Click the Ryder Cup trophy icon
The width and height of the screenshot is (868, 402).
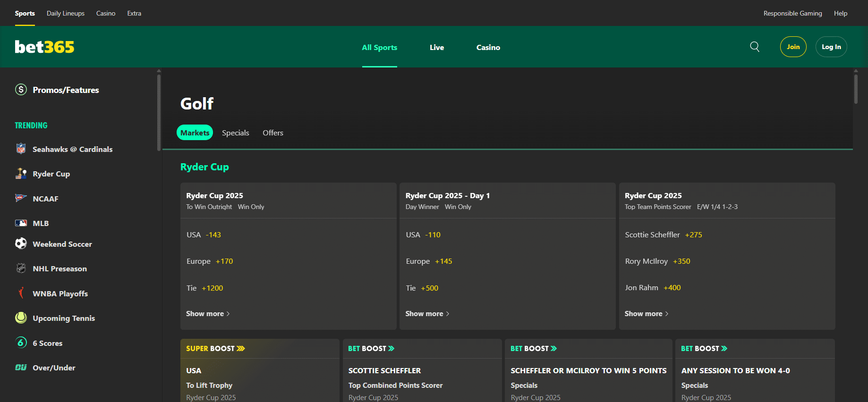[21, 174]
